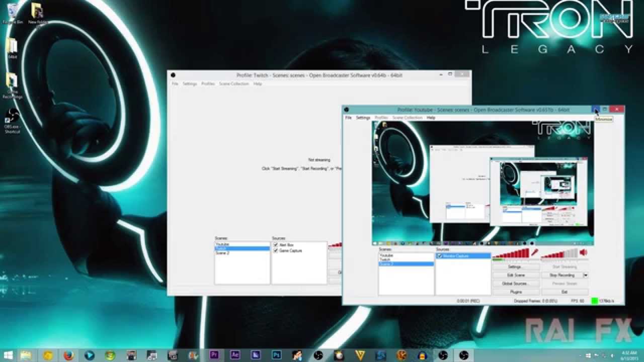Toggle Game Capture source checkbox in Twitch window
Screen dimensions: 644x362
tap(276, 250)
